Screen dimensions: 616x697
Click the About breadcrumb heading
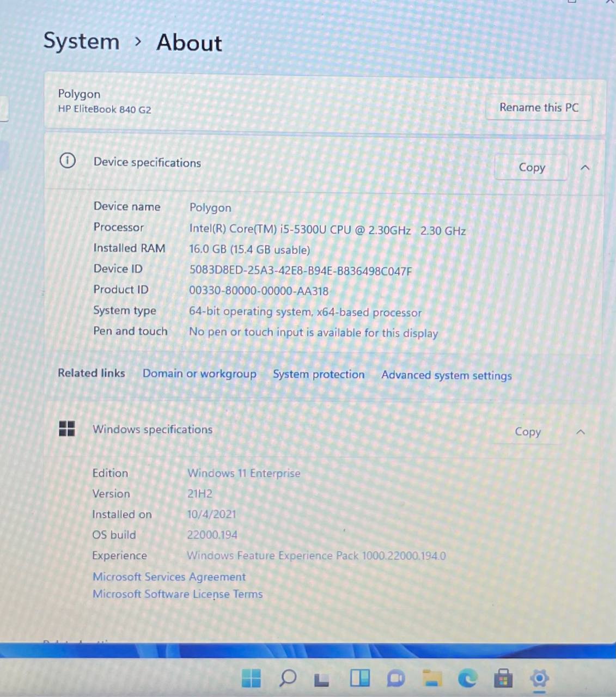(x=189, y=42)
